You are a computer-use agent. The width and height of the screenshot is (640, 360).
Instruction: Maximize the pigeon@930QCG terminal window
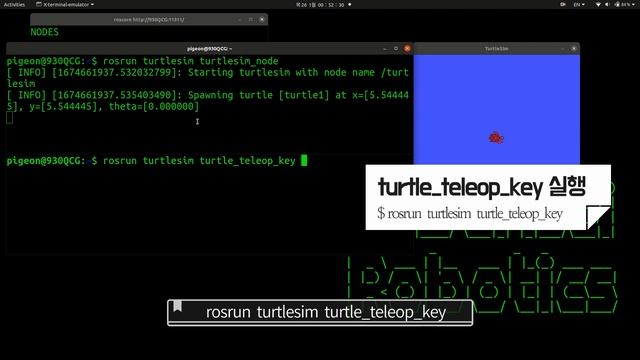396,48
